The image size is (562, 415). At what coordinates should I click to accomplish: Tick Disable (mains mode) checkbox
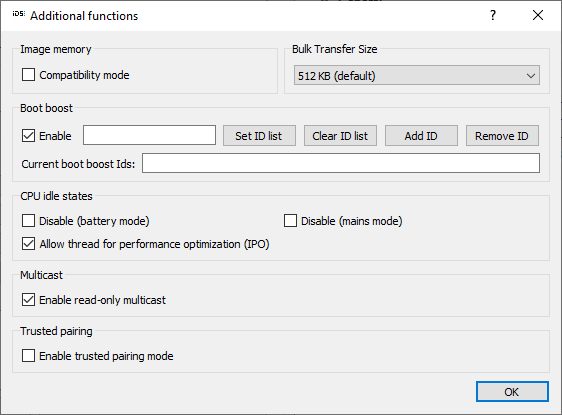(290, 221)
